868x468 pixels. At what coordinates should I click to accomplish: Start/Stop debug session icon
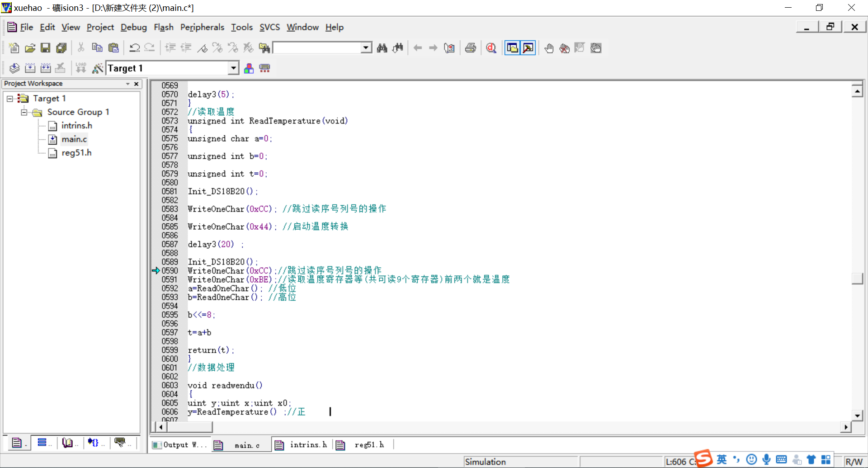coord(491,48)
